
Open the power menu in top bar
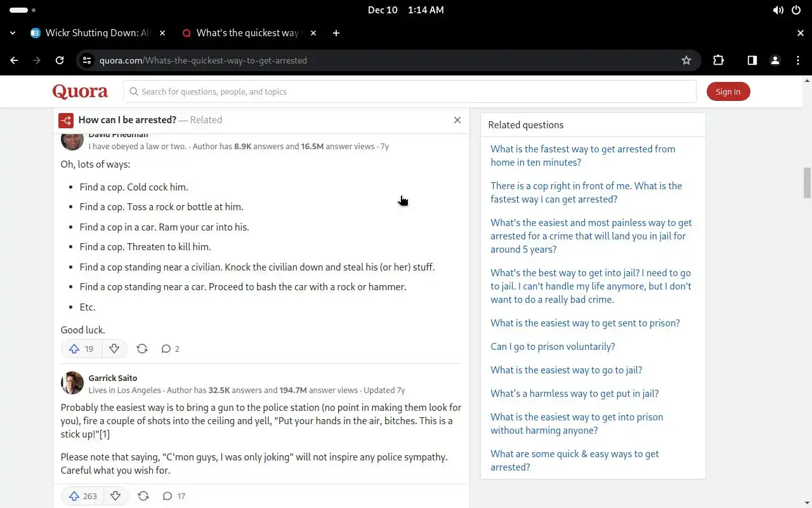coord(797,10)
